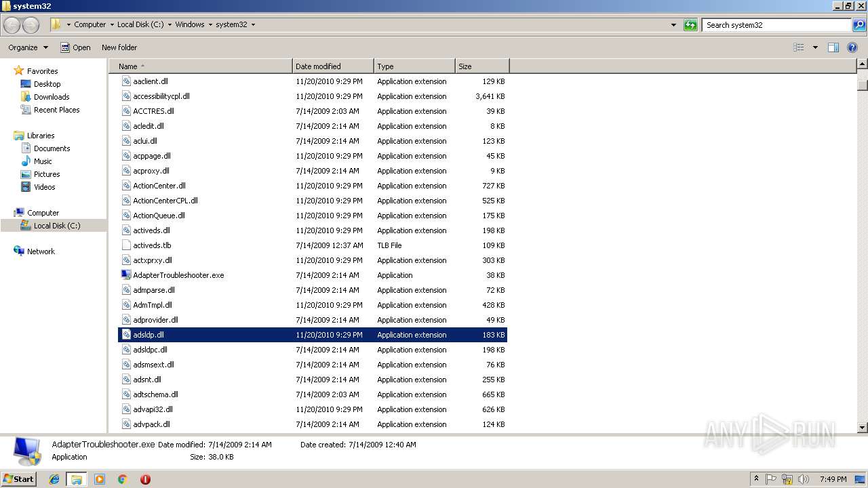This screenshot has width=868, height=488.
Task: Select the adsldp.dll file row
Action: tap(313, 335)
